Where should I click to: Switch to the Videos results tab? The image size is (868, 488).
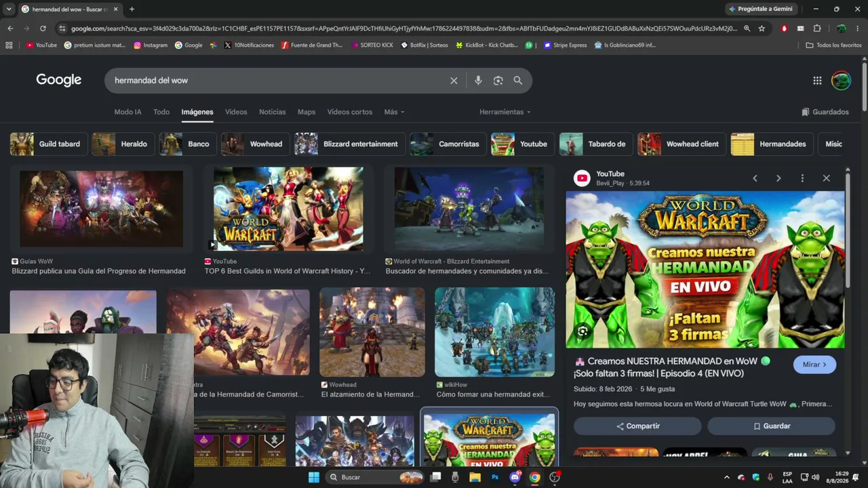236,112
